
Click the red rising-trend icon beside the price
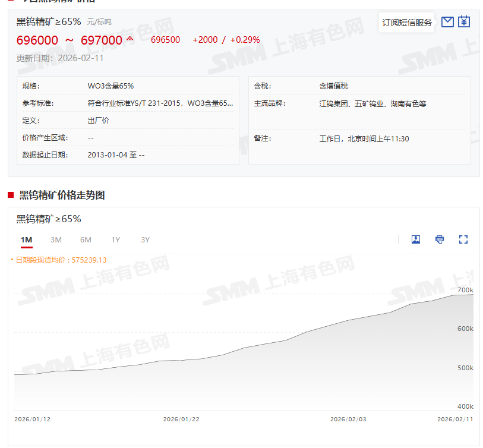[x=130, y=40]
